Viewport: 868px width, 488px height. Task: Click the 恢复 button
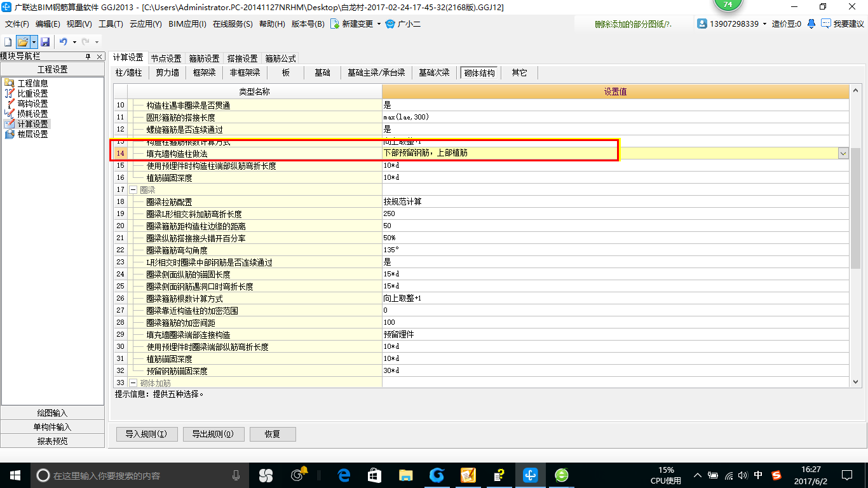tap(273, 435)
